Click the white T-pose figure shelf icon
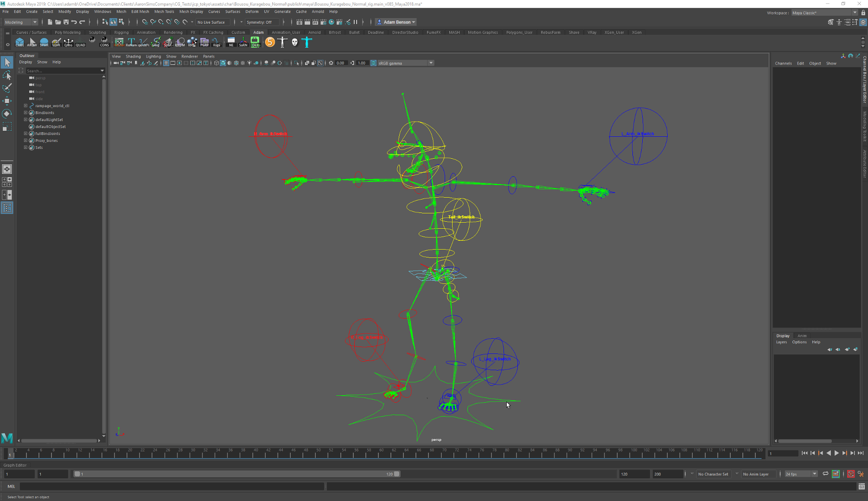 pos(282,42)
